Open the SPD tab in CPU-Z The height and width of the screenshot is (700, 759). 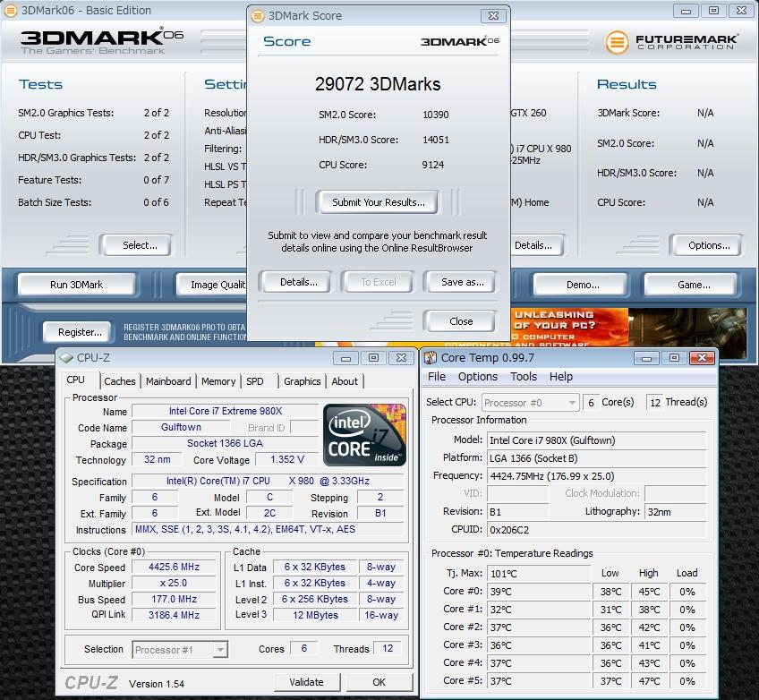254,381
